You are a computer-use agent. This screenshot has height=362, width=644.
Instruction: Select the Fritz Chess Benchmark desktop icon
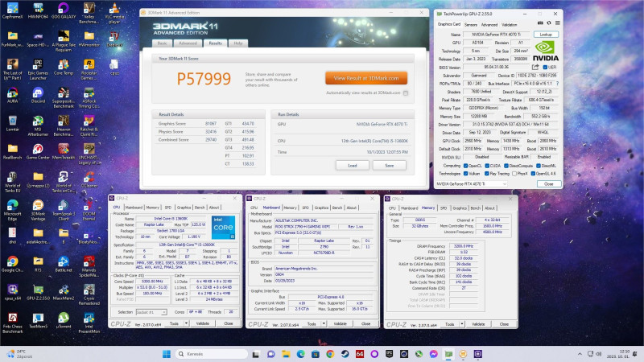[x=12, y=323]
